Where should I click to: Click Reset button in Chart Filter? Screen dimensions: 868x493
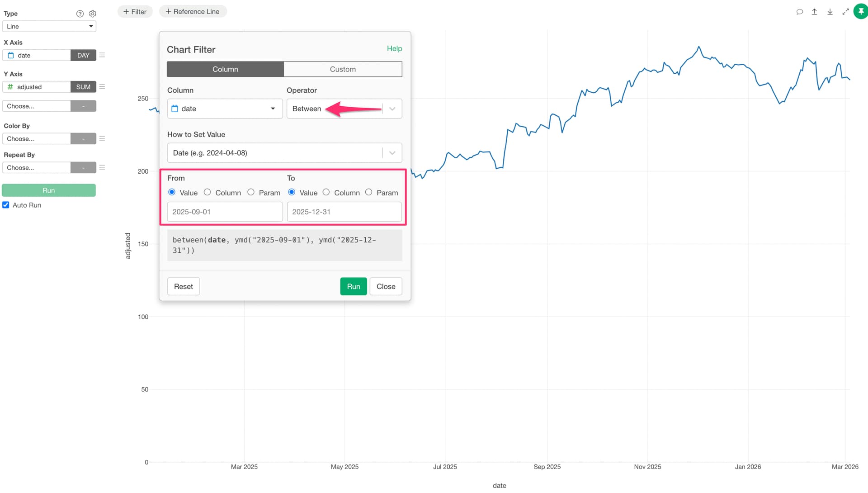183,286
